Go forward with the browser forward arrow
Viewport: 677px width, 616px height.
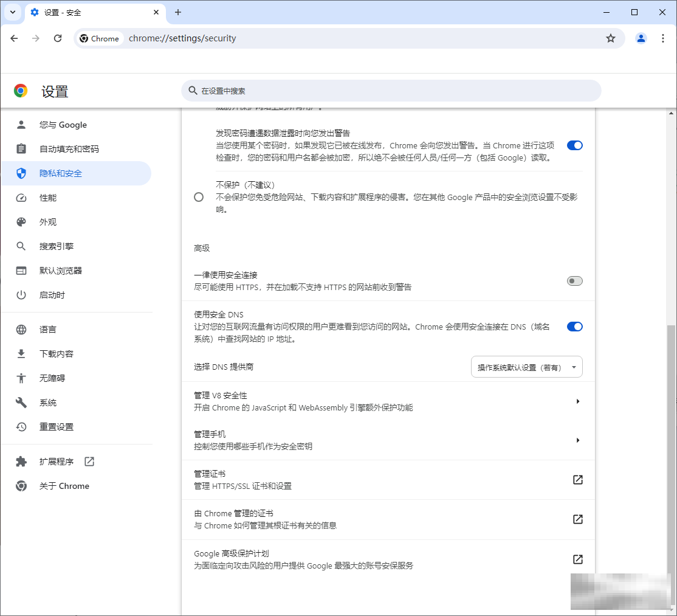[x=36, y=38]
